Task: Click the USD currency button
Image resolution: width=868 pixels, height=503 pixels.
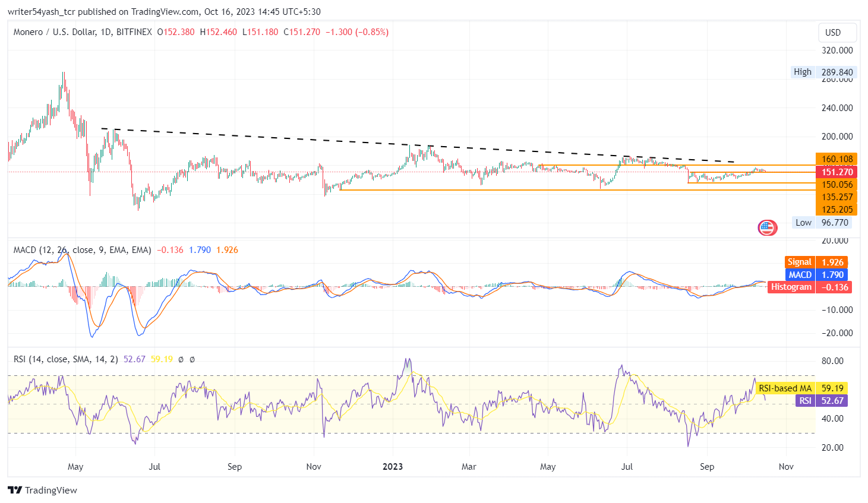Action: tap(837, 33)
